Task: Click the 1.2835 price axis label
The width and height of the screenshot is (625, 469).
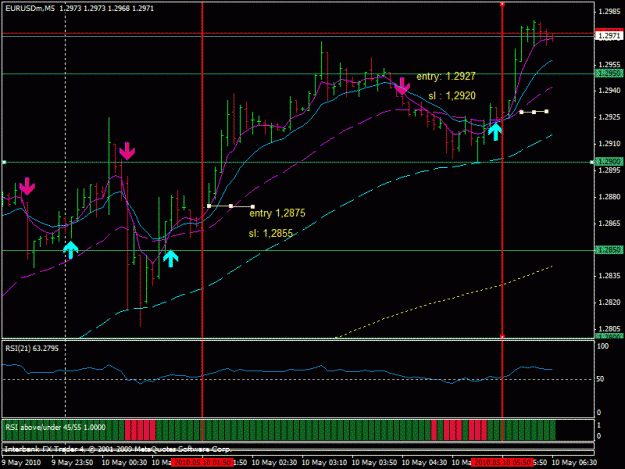Action: point(609,276)
